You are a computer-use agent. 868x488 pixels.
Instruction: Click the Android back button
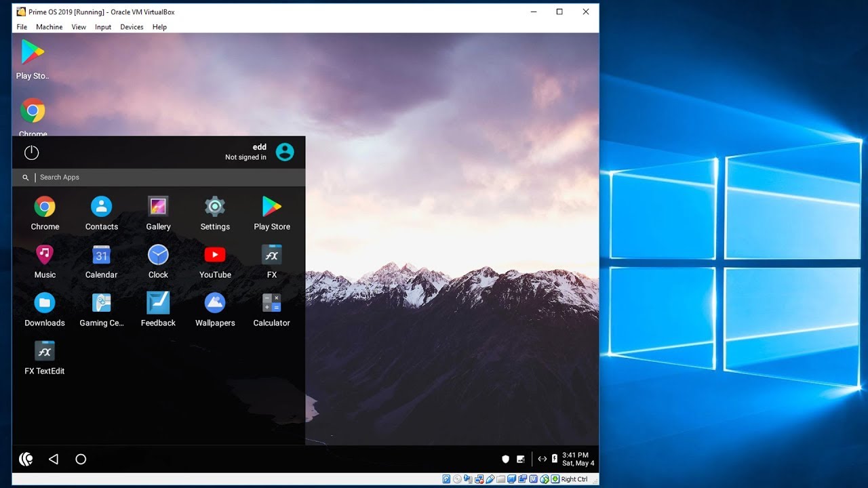tap(54, 459)
